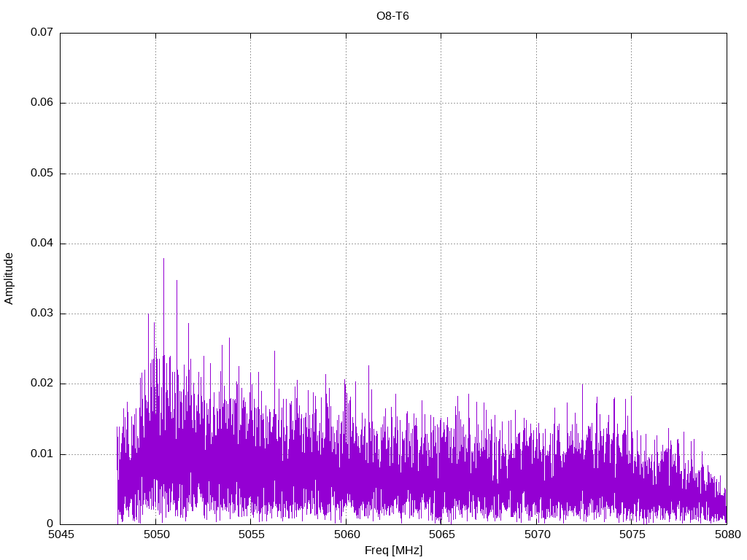This screenshot has height=560, width=747.
Task: Click the zero label at the y-axis origin
Action: (x=50, y=524)
